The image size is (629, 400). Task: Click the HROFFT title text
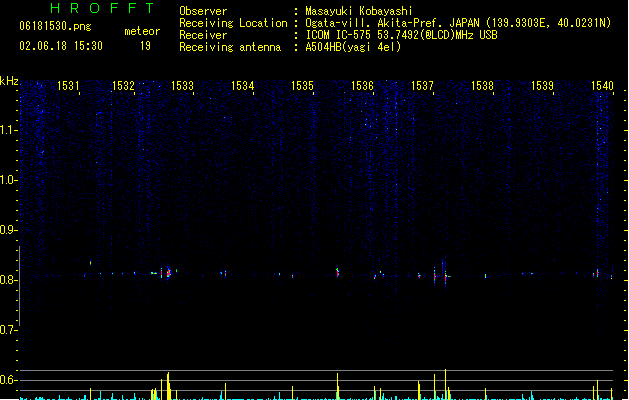102,8
